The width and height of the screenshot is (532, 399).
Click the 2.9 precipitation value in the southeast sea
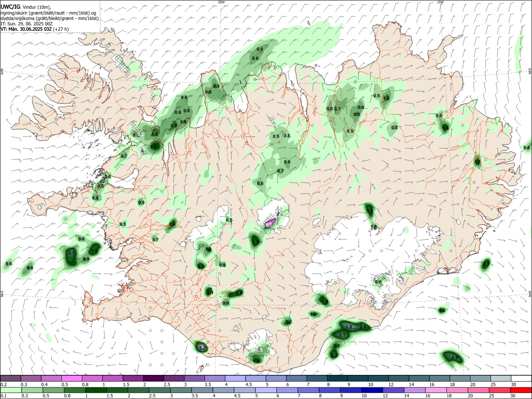point(454,357)
